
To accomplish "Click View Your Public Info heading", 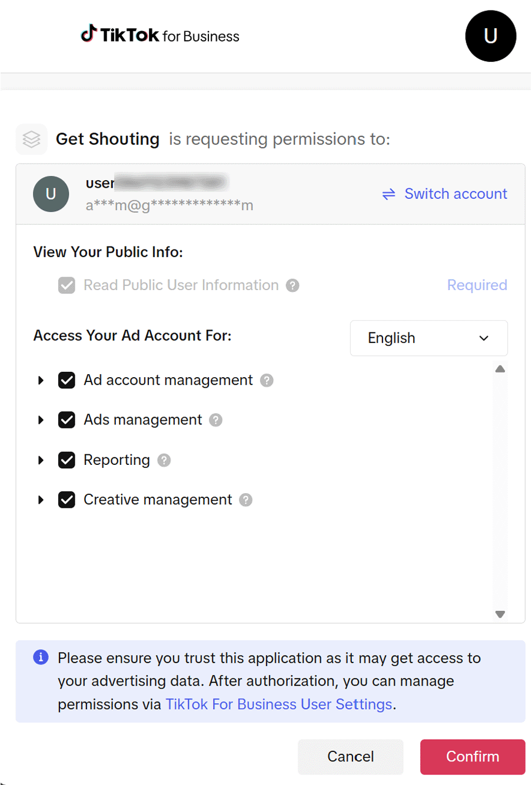I will point(108,252).
